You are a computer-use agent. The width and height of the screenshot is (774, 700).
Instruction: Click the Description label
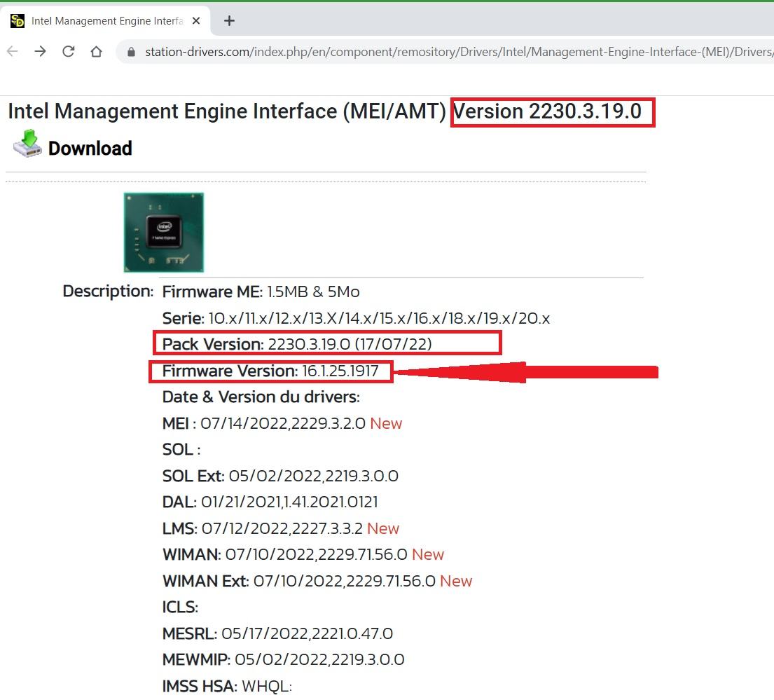[x=108, y=291]
